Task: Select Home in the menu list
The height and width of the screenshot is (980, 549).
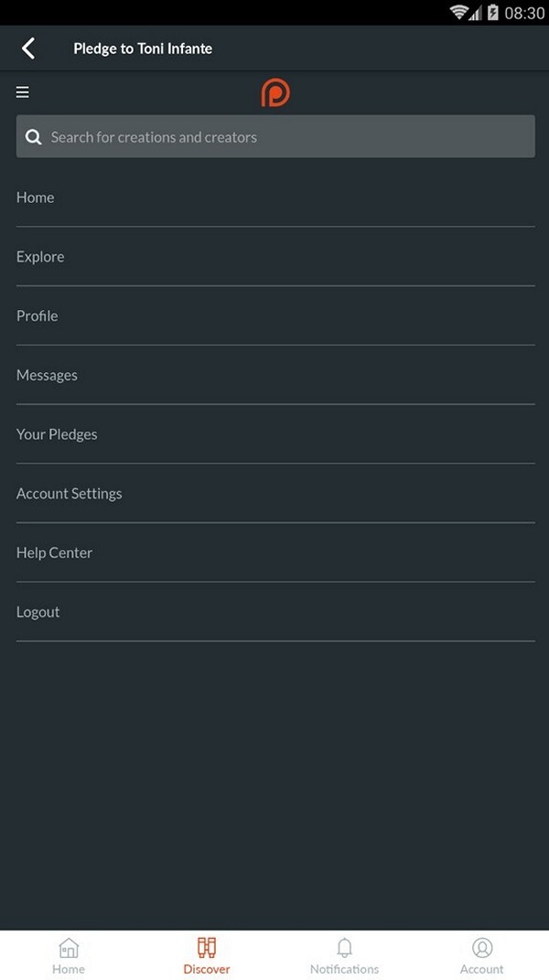Action: (x=275, y=197)
